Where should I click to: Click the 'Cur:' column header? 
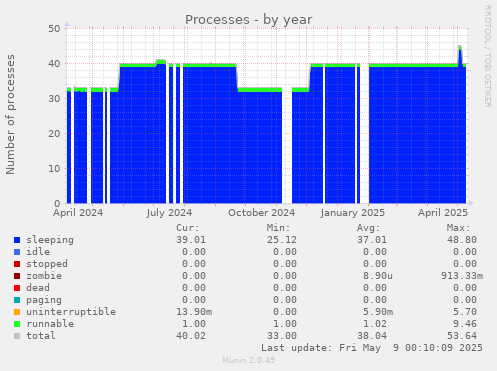pos(188,228)
